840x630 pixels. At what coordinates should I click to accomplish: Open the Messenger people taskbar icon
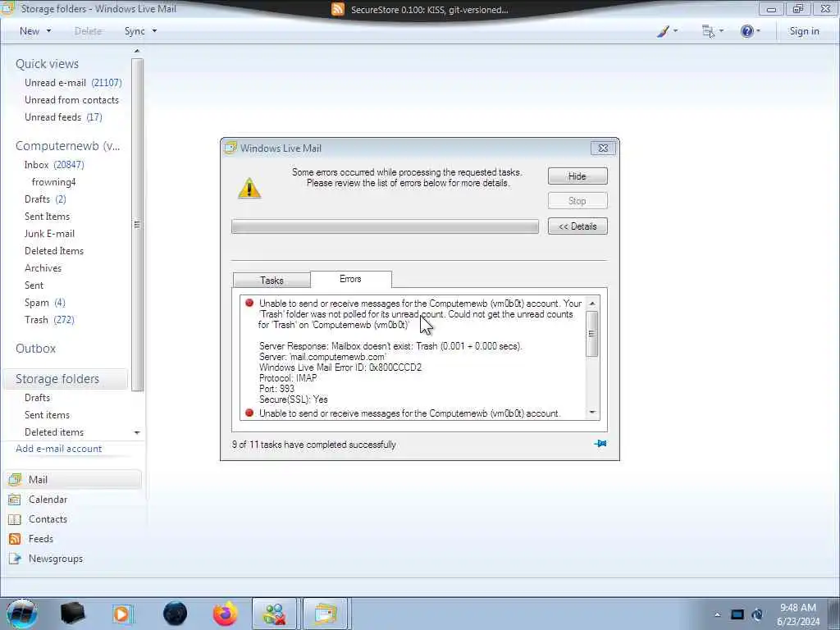point(274,614)
